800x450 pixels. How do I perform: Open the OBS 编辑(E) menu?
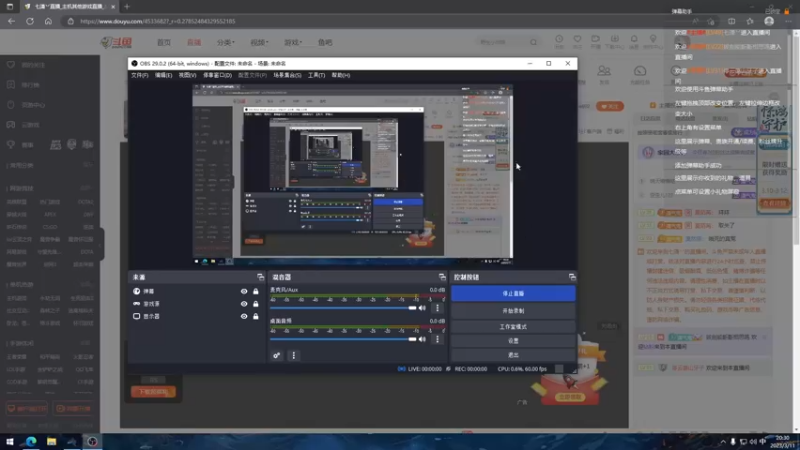coord(163,75)
